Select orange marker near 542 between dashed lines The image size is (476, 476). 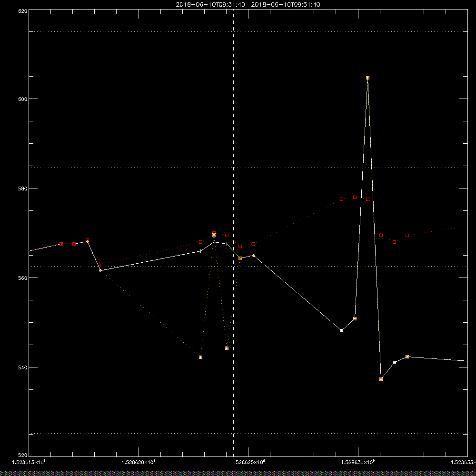coord(201,357)
